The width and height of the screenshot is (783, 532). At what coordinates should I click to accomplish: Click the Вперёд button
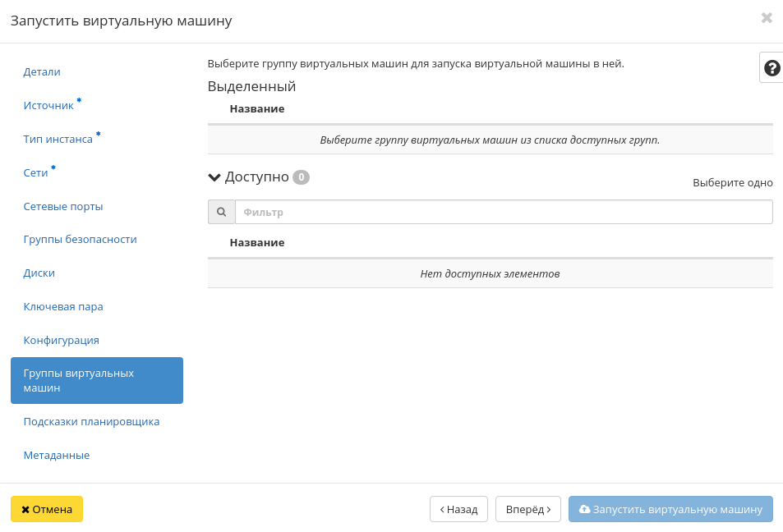(x=528, y=509)
